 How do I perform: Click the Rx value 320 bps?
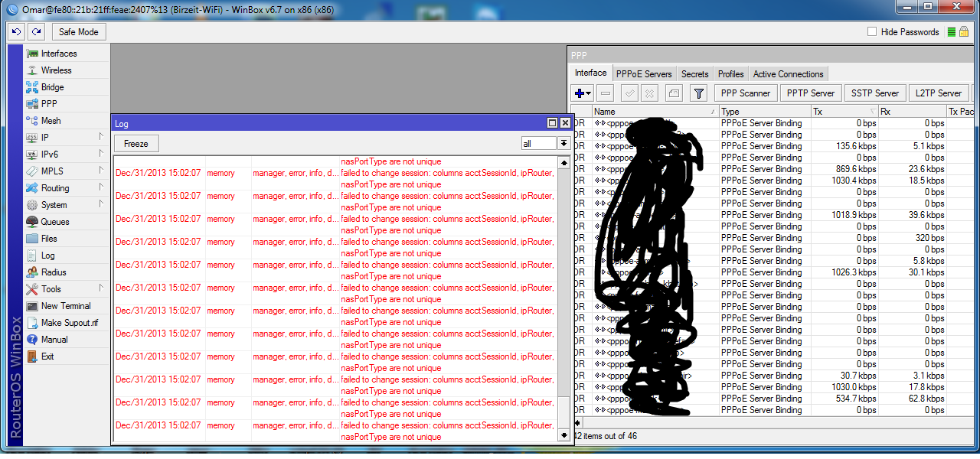(x=929, y=238)
